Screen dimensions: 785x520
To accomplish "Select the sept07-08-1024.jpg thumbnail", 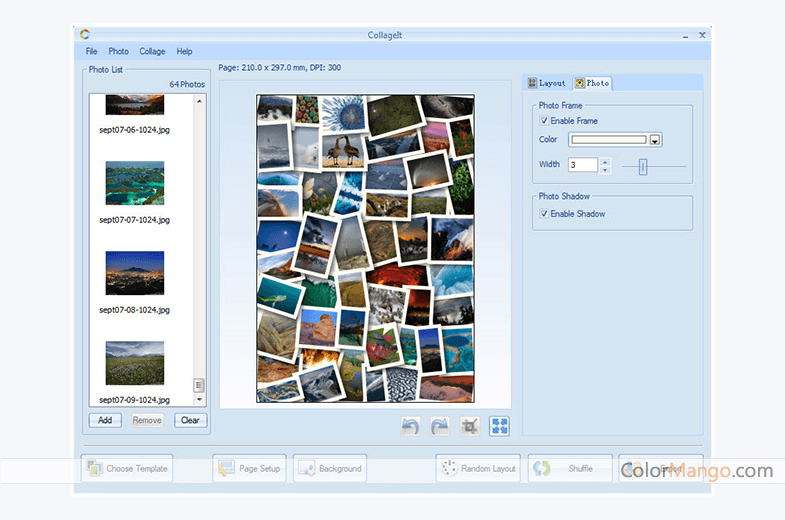I will click(135, 273).
